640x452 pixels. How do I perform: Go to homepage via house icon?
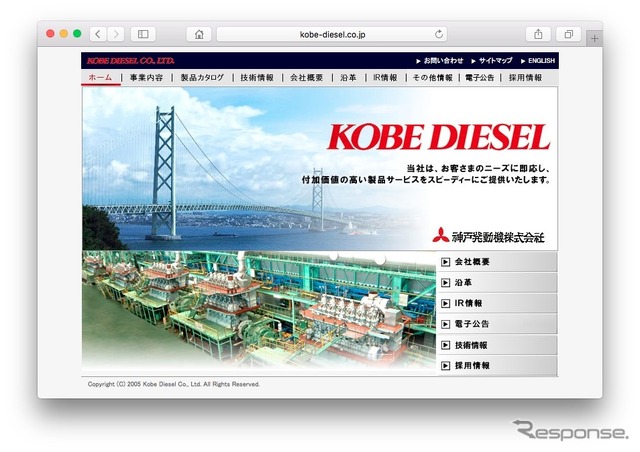tap(199, 34)
